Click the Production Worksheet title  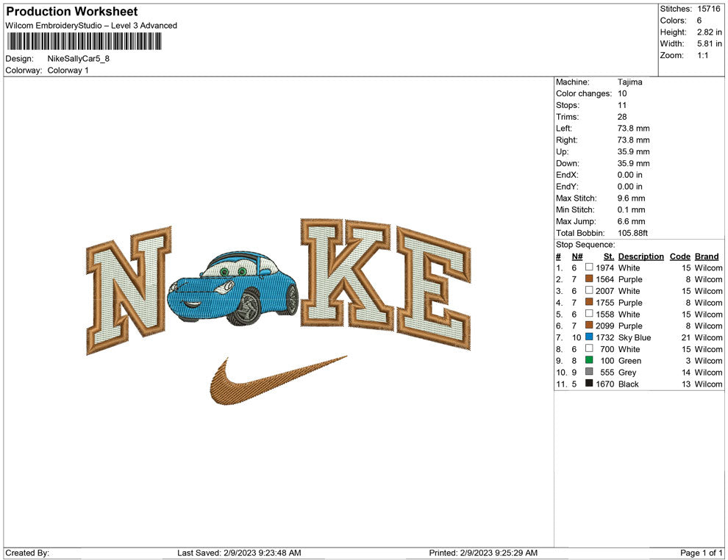[72, 12]
